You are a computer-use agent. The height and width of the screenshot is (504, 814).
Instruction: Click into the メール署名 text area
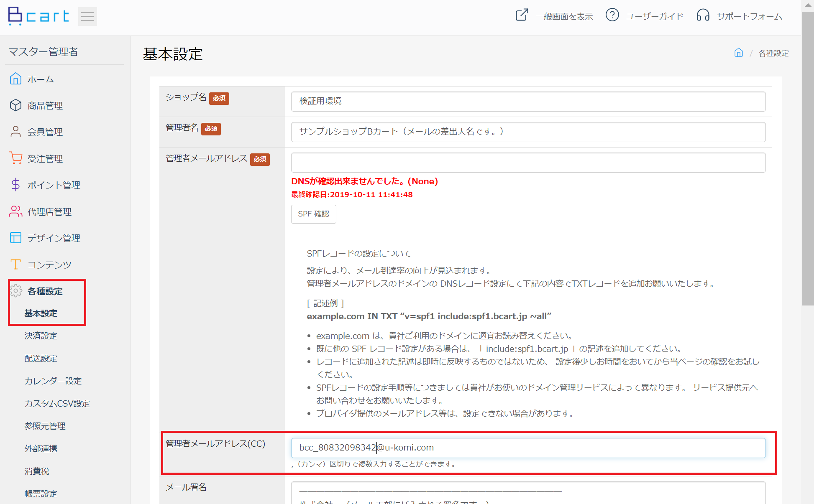(x=528, y=493)
